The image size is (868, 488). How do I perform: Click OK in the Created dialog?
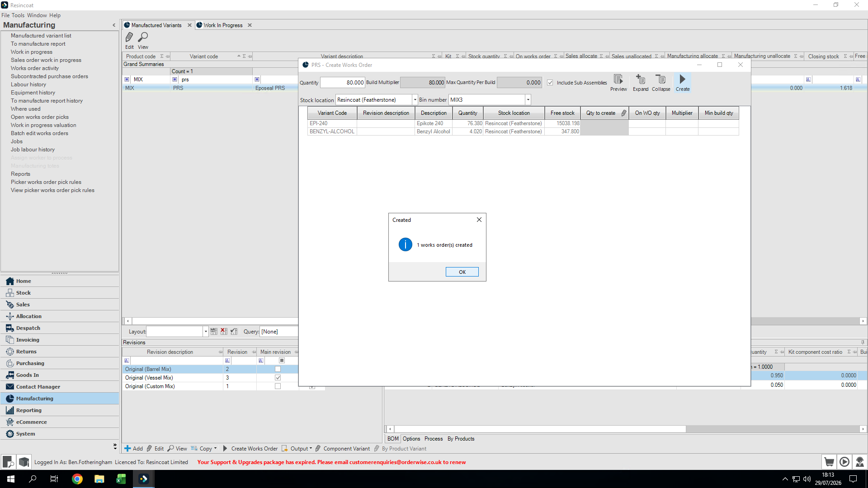(x=462, y=272)
